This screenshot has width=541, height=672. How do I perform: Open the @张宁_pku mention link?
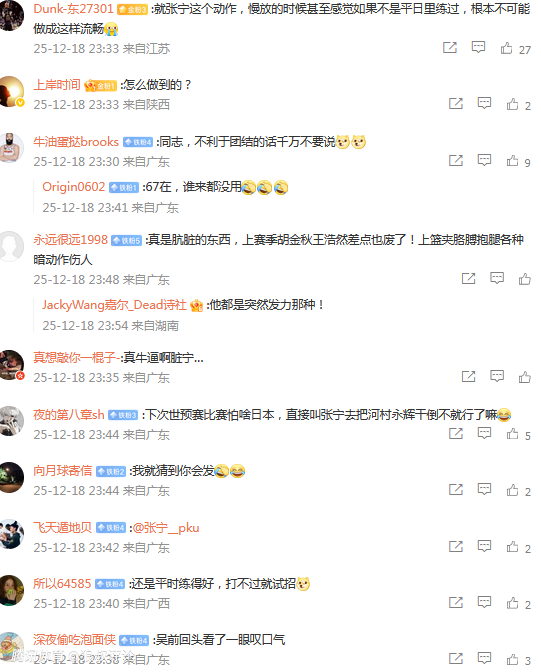click(x=166, y=528)
